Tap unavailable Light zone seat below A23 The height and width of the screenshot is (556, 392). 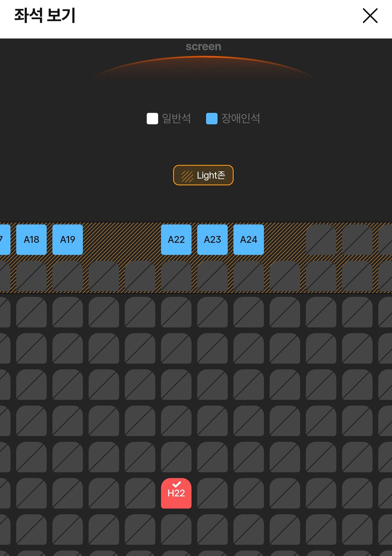click(212, 276)
